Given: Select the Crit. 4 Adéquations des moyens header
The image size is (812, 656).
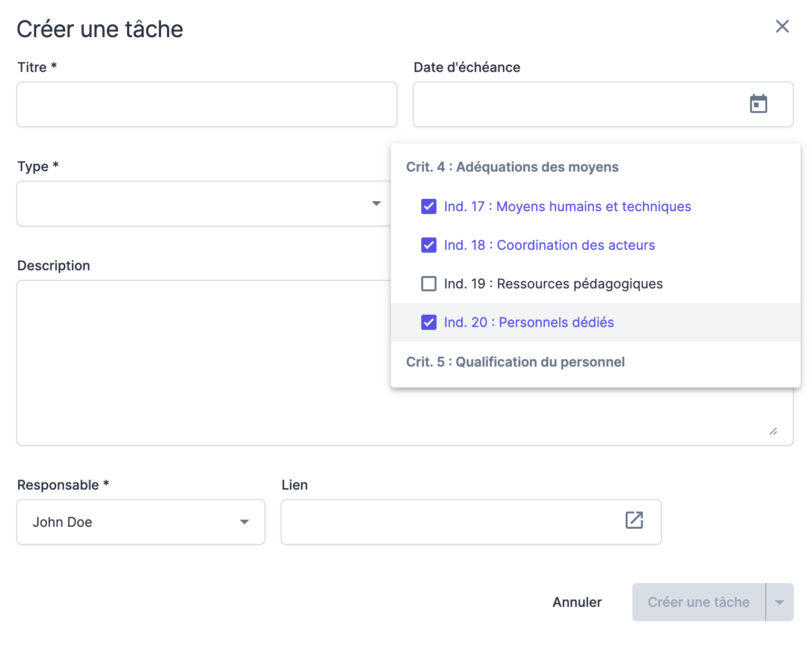Looking at the screenshot, I should [512, 167].
